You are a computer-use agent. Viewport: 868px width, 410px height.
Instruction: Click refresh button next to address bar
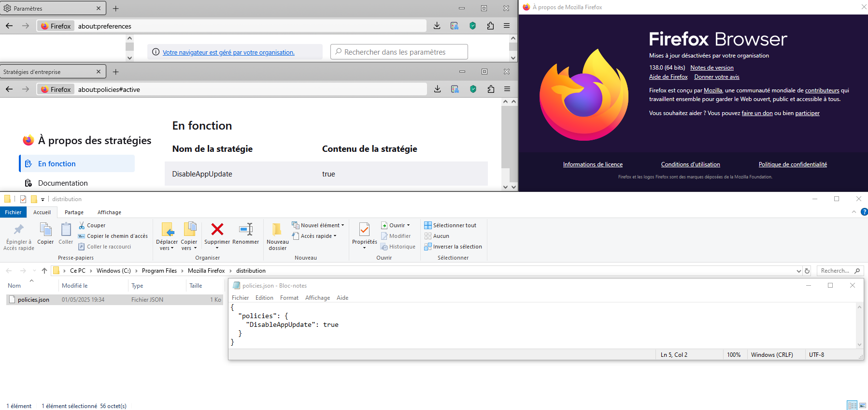[x=807, y=271]
